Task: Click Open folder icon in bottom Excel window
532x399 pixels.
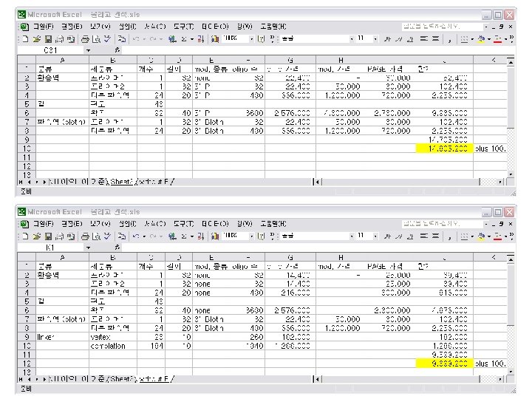Action: coord(37,236)
